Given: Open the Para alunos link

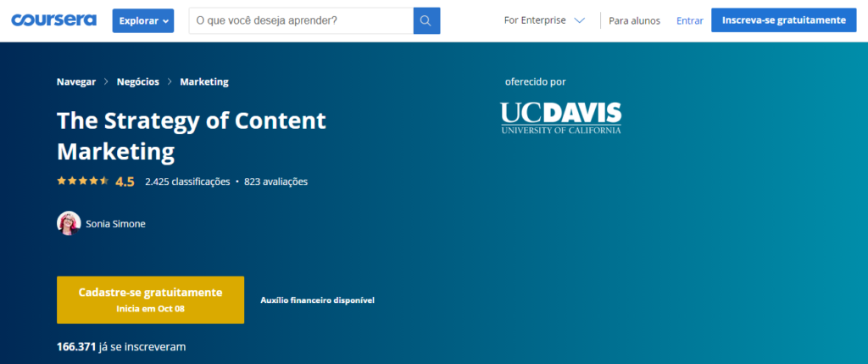Looking at the screenshot, I should coord(634,21).
